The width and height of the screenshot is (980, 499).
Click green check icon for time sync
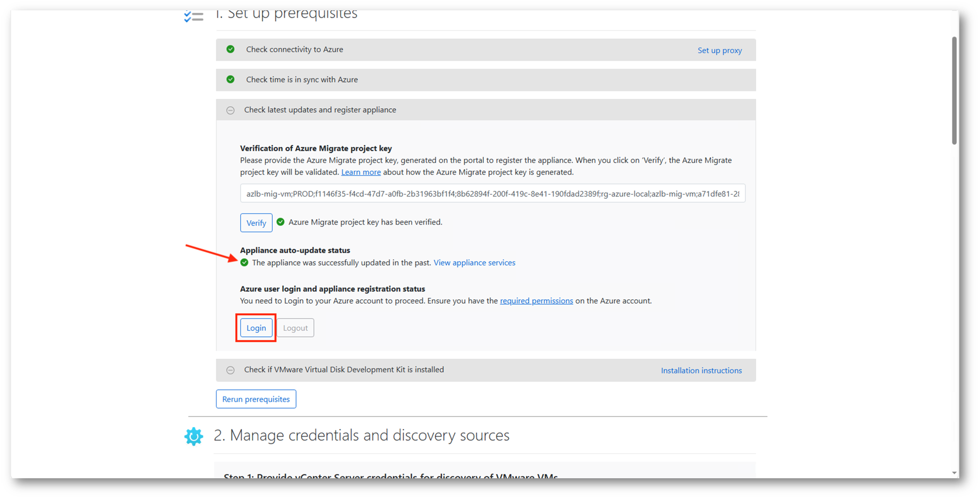pos(230,80)
